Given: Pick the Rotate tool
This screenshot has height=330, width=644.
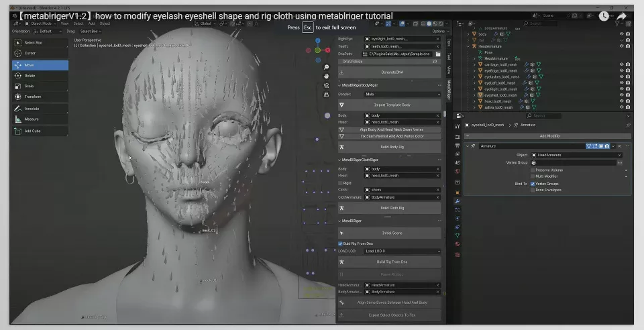Looking at the screenshot, I should click(x=40, y=76).
